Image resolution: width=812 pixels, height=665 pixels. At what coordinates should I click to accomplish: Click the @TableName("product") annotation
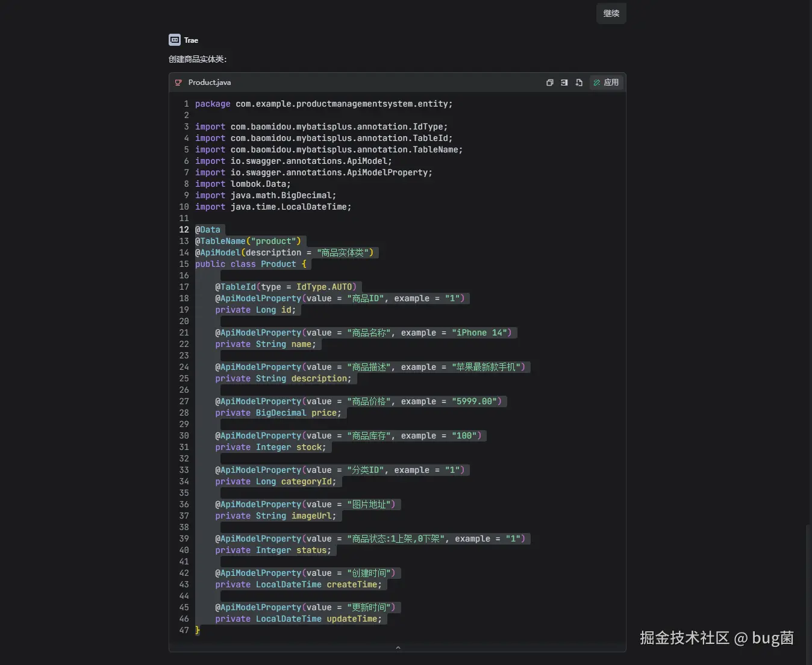(248, 241)
